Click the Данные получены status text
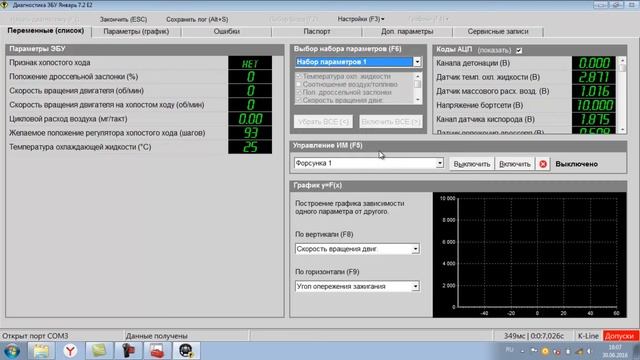This screenshot has width=640, height=360. (x=156, y=336)
